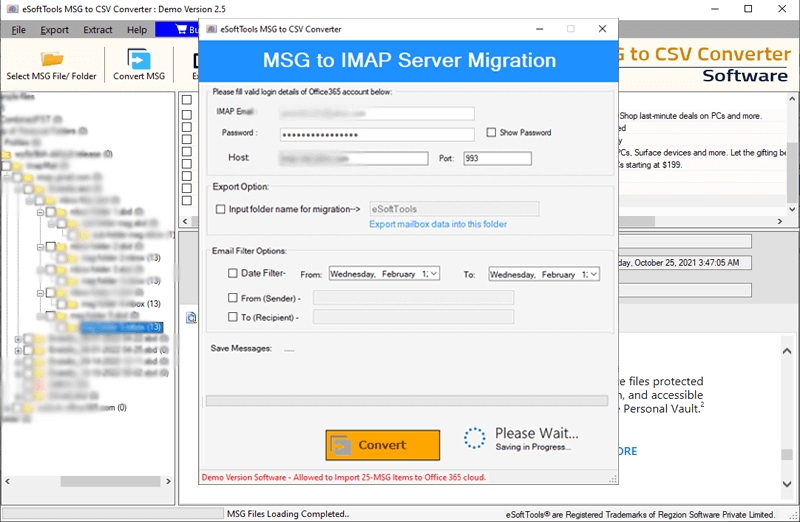
Task: Open the From date picker dropdown
Action: (x=434, y=273)
